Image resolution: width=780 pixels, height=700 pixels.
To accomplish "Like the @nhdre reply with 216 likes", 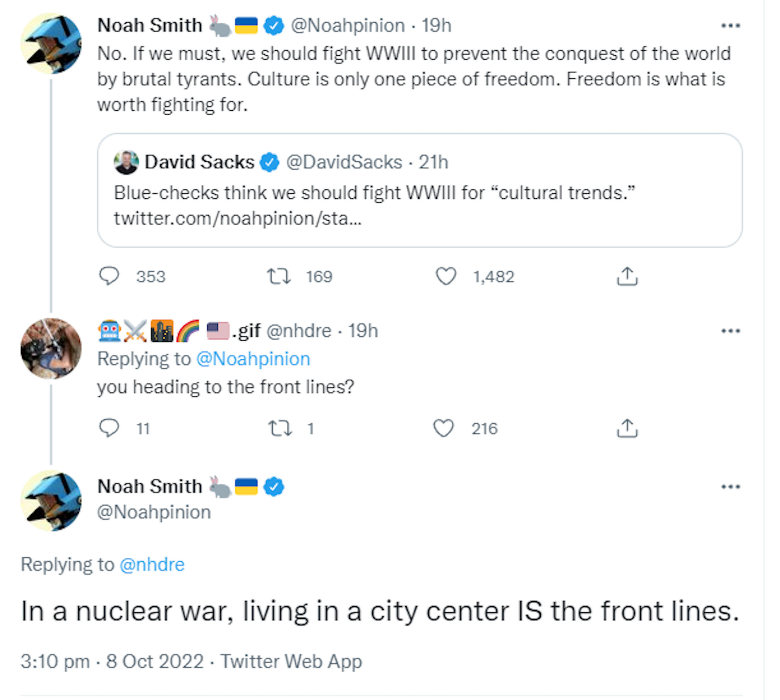I will click(444, 428).
